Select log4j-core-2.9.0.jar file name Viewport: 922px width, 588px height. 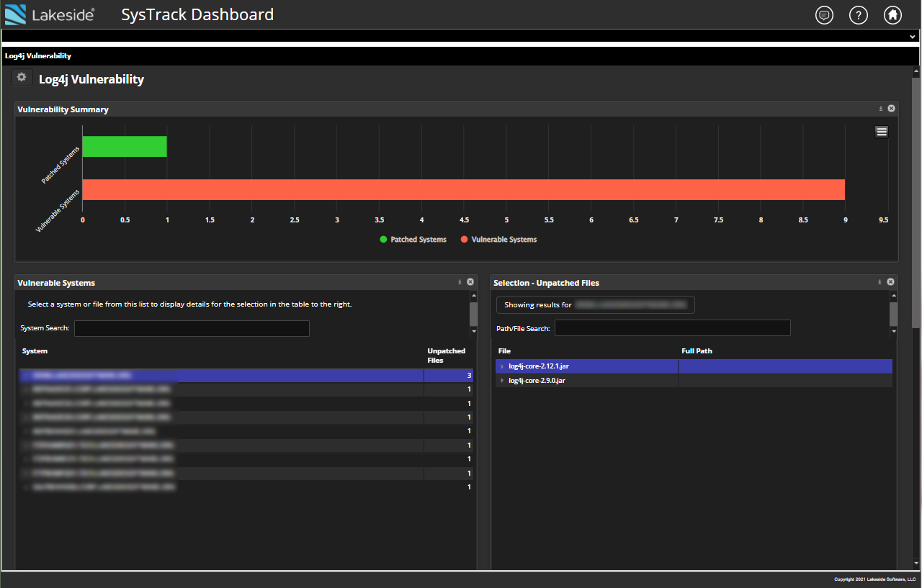[x=537, y=381]
